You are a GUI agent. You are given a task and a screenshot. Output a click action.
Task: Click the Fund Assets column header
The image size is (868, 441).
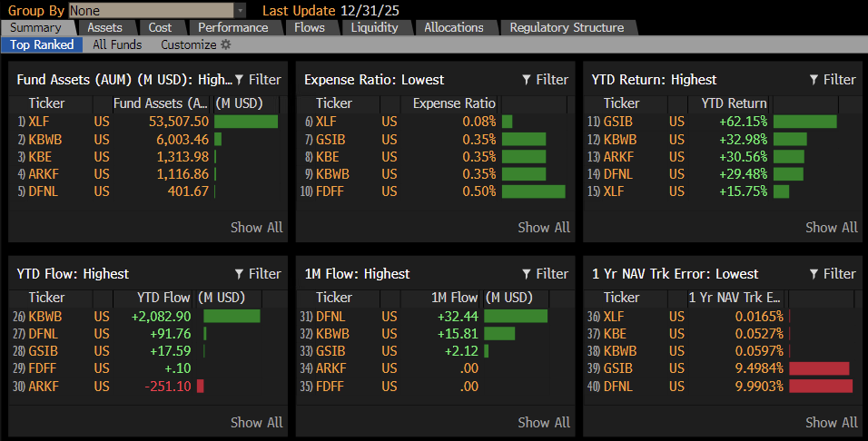[161, 103]
